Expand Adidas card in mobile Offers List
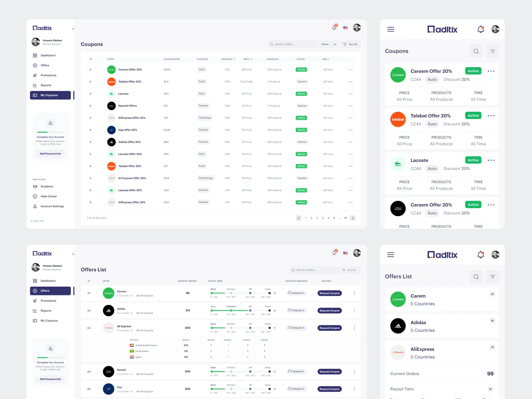Image resolution: width=532 pixels, height=399 pixels. pyautogui.click(x=492, y=321)
